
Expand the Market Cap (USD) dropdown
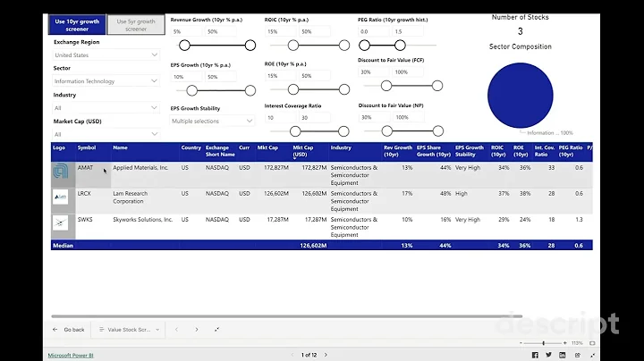pos(106,134)
